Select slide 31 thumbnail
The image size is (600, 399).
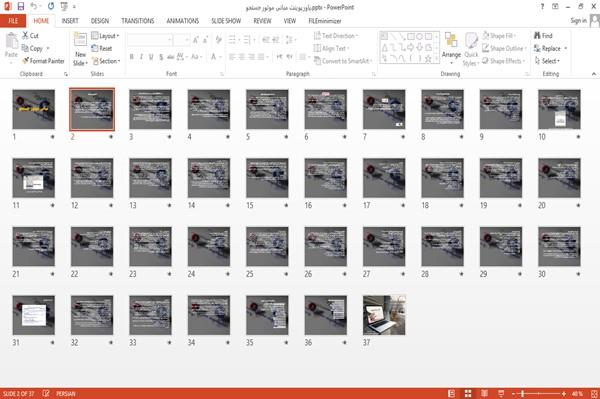coord(34,315)
